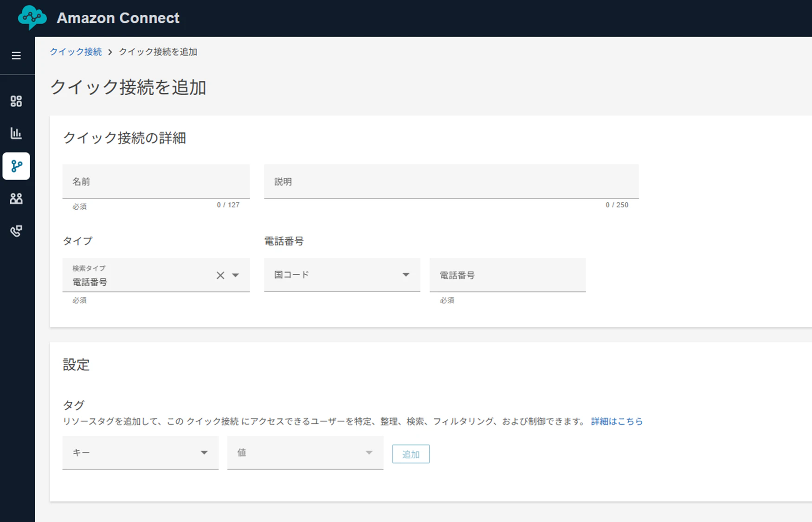Click the タイプ label
This screenshot has height=522, width=812.
pos(77,241)
